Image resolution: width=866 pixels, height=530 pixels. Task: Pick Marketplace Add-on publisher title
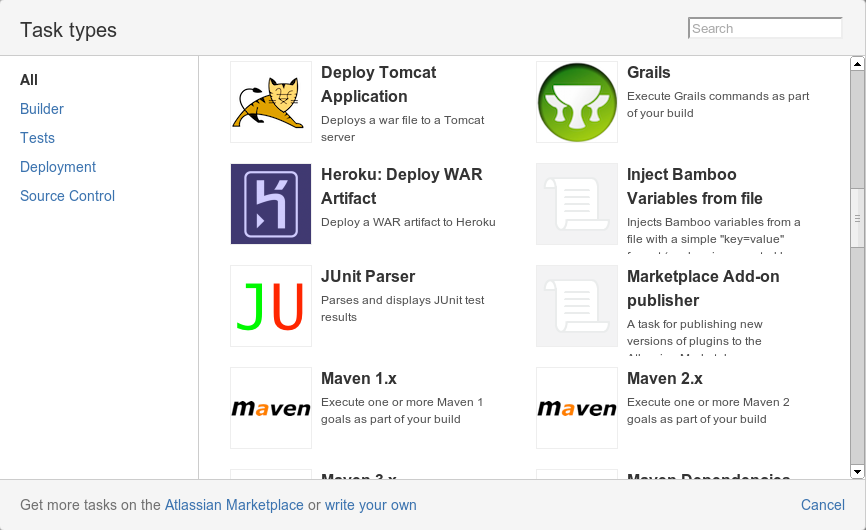point(703,288)
